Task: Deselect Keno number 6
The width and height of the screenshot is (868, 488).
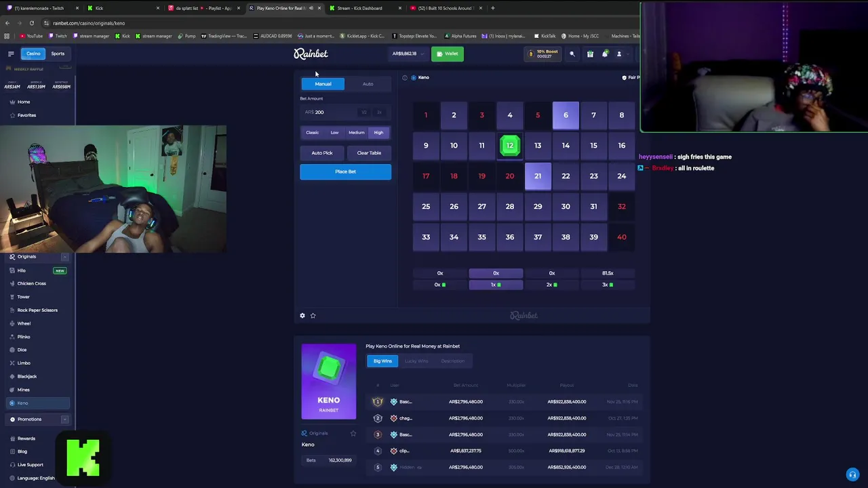Action: (566, 115)
